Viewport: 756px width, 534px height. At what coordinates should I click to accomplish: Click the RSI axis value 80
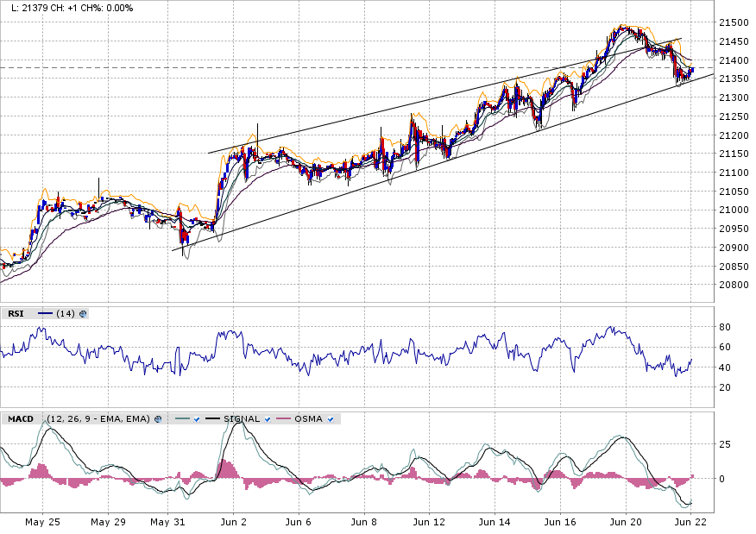pos(725,327)
